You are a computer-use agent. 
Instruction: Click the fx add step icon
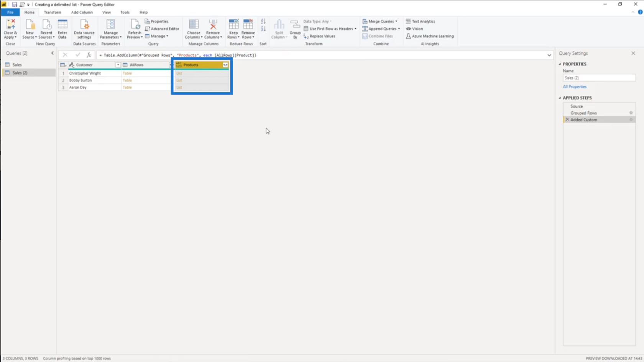[x=89, y=55]
